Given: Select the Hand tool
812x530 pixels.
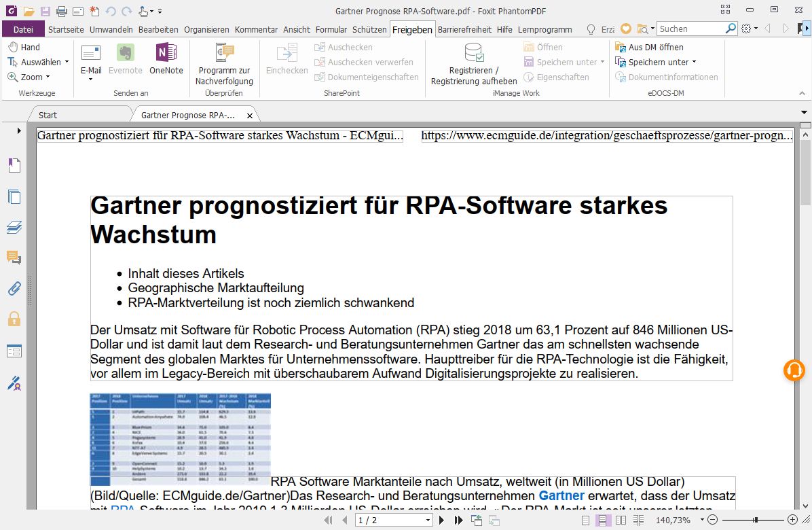Looking at the screenshot, I should click(24, 47).
